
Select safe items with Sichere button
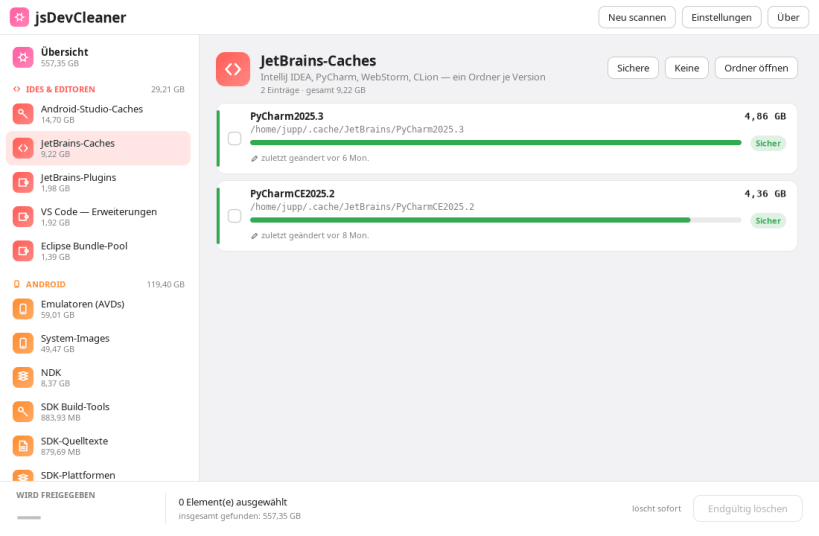coord(633,68)
